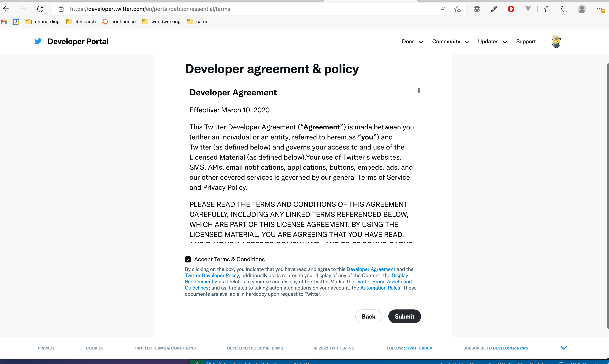The image size is (609, 364).
Task: Click the browser profile avatar icon
Action: pyautogui.click(x=582, y=9)
